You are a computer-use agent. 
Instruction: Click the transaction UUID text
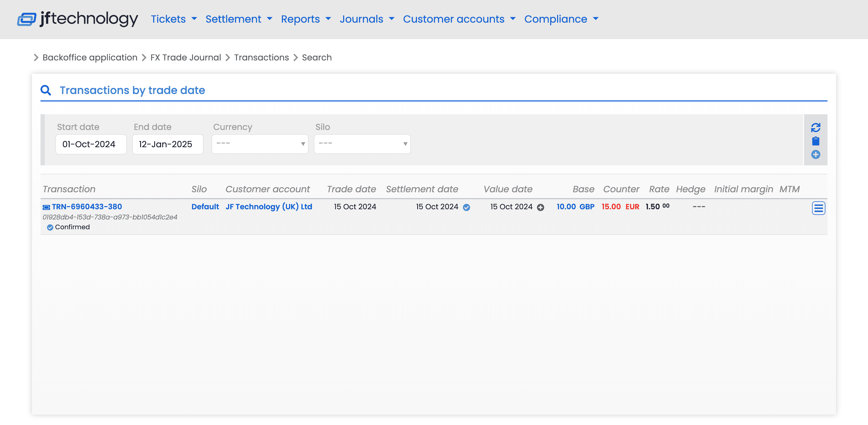(x=110, y=217)
